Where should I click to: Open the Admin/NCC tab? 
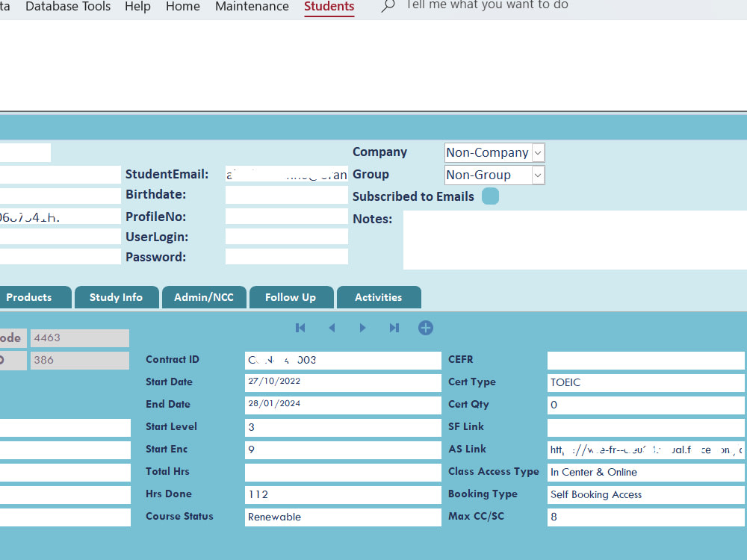204,296
